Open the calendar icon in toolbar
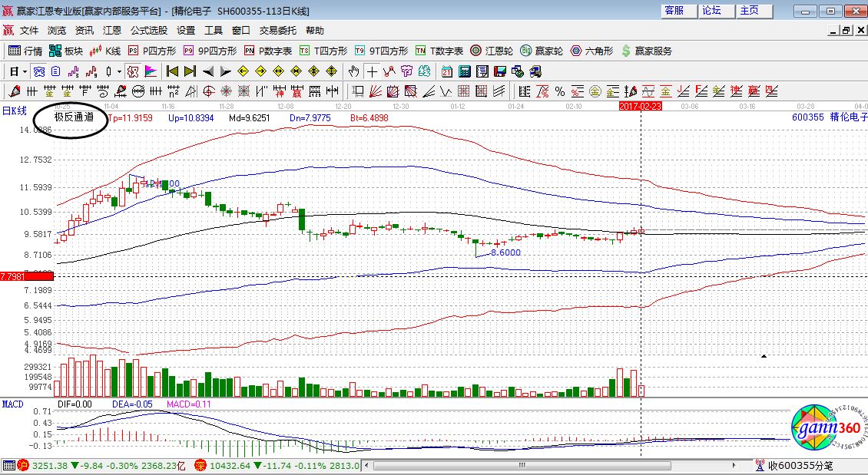The height and width of the screenshot is (475, 868). pos(446,71)
